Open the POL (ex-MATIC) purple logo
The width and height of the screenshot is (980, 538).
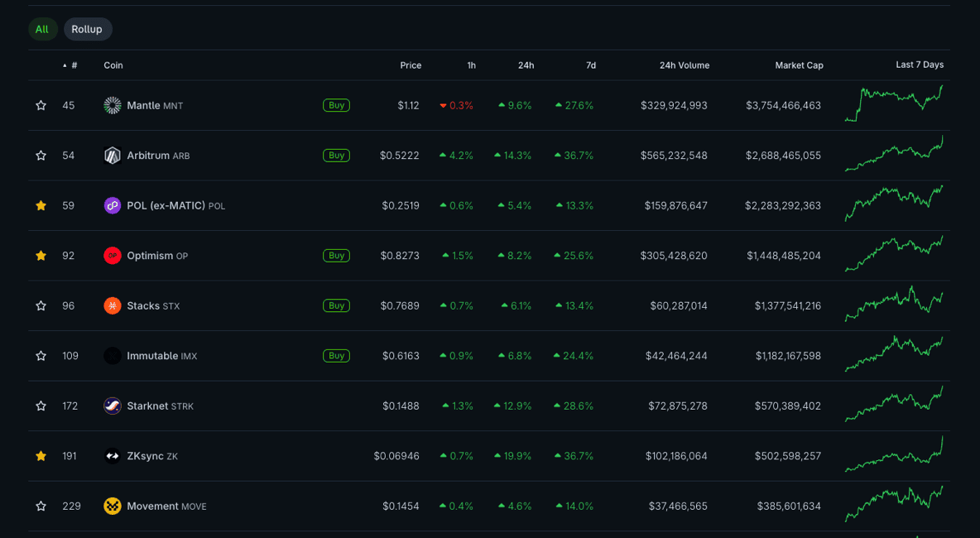click(x=113, y=205)
